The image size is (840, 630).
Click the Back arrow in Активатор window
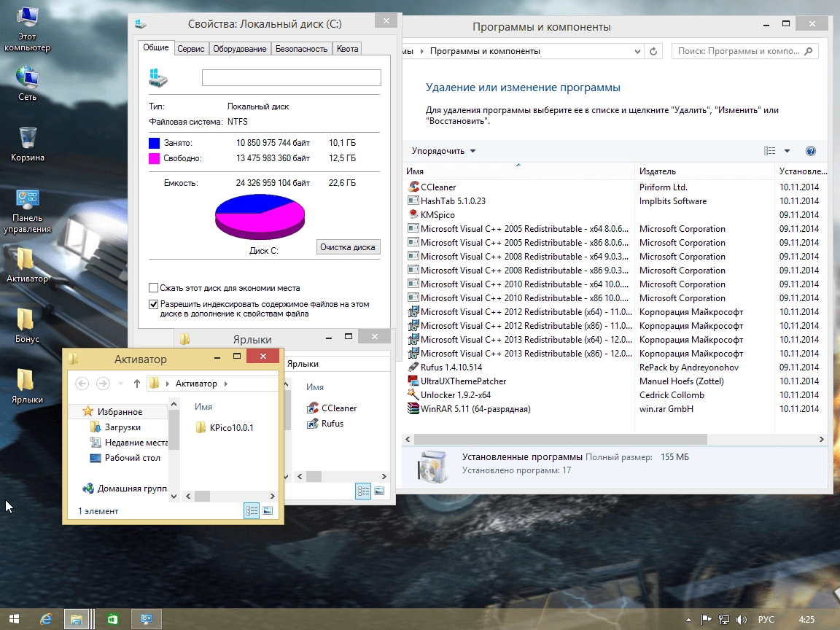point(82,384)
